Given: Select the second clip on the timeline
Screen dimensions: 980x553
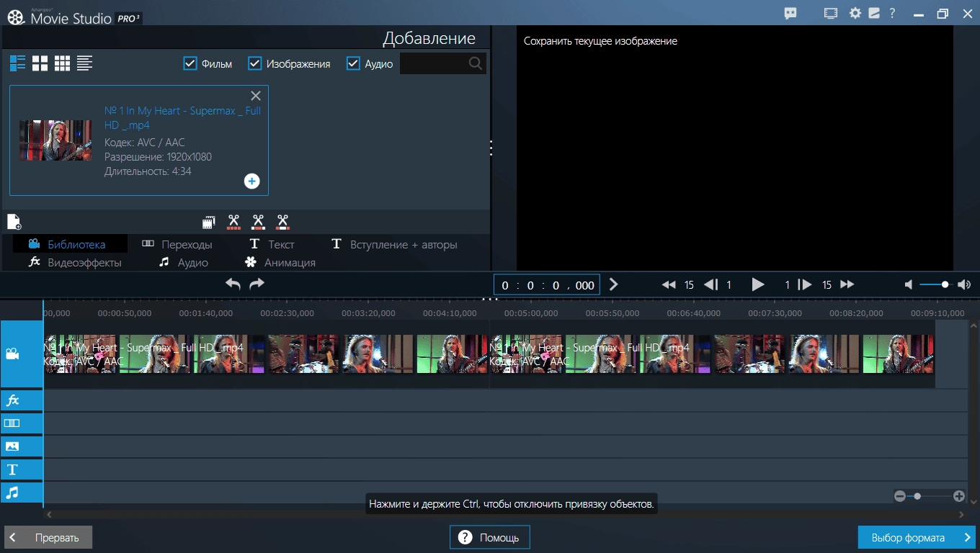Looking at the screenshot, I should pos(712,354).
